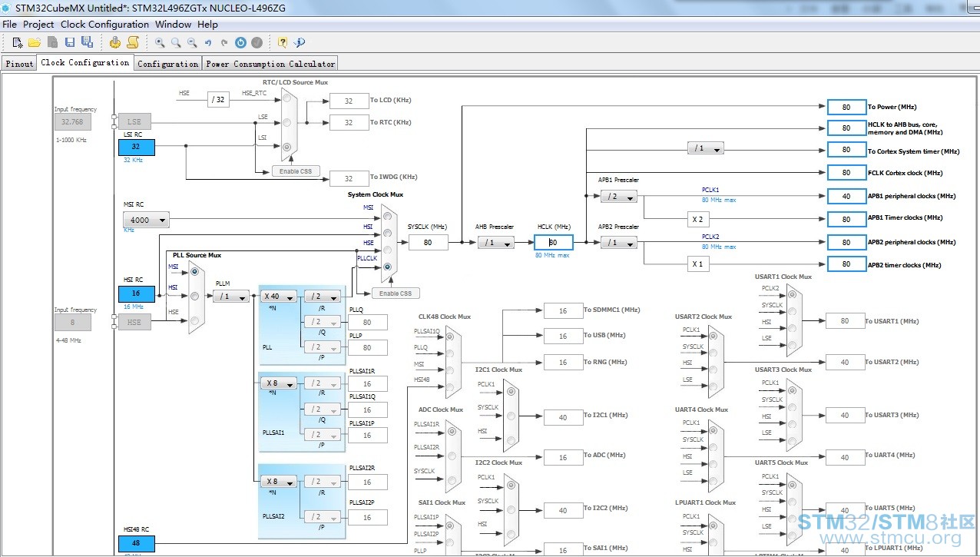Image resolution: width=980 pixels, height=557 pixels.
Task: Select LSI in the RTC/LCD Source Mux
Action: 287,146
